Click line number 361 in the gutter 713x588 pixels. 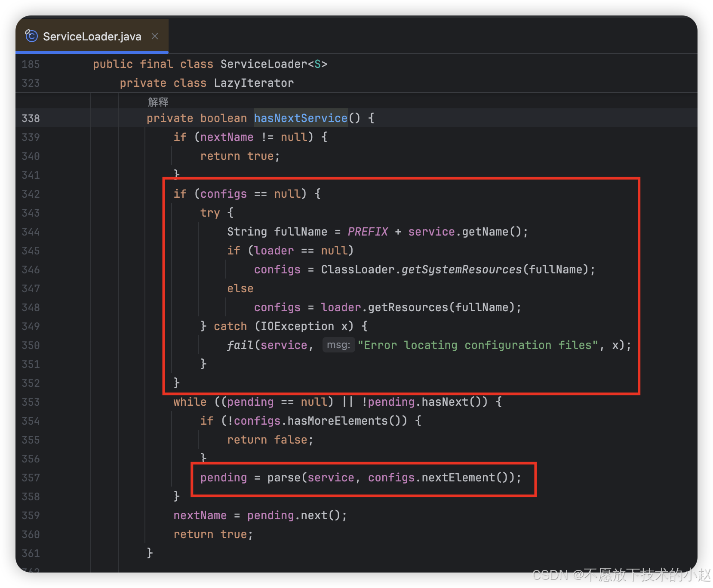pyautogui.click(x=31, y=553)
